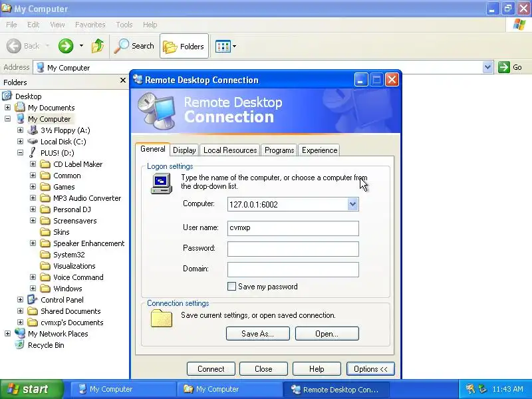Open the File menu
Viewport: 532px width, 399px height.
[11, 25]
